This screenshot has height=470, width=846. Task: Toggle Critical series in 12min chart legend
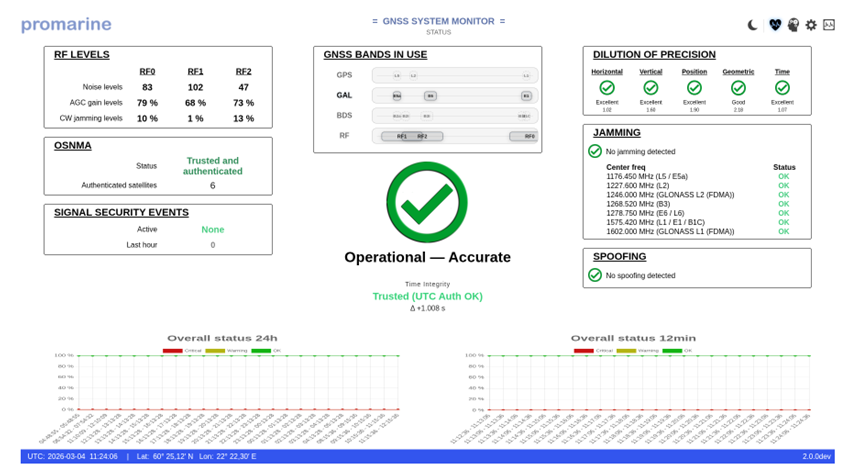click(x=593, y=351)
